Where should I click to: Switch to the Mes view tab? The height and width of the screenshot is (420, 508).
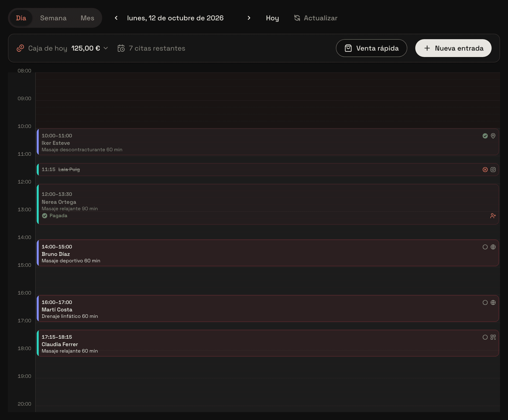87,18
